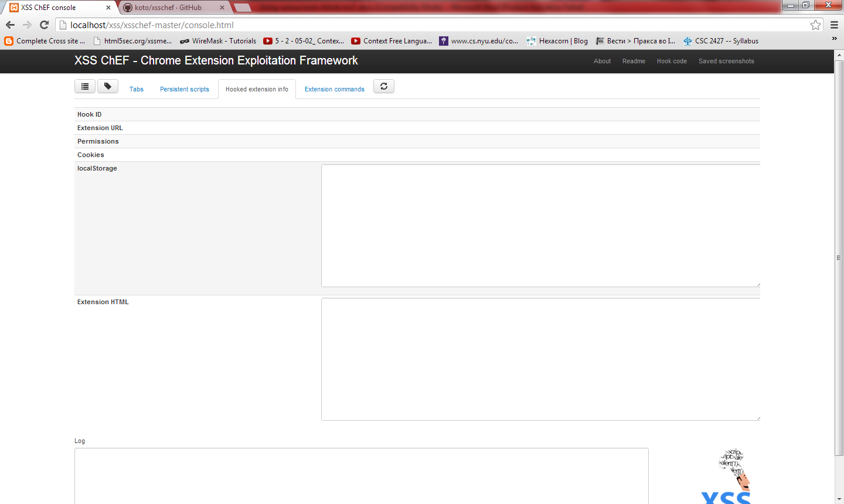Open the Persistent scripts tab
This screenshot has height=504, width=844.
pyautogui.click(x=185, y=89)
